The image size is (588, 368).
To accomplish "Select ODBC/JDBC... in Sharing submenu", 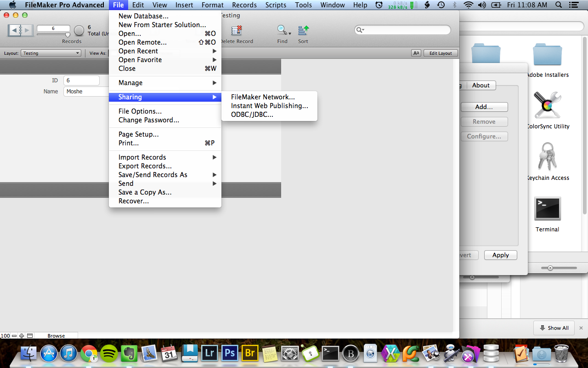I will (x=269, y=115).
